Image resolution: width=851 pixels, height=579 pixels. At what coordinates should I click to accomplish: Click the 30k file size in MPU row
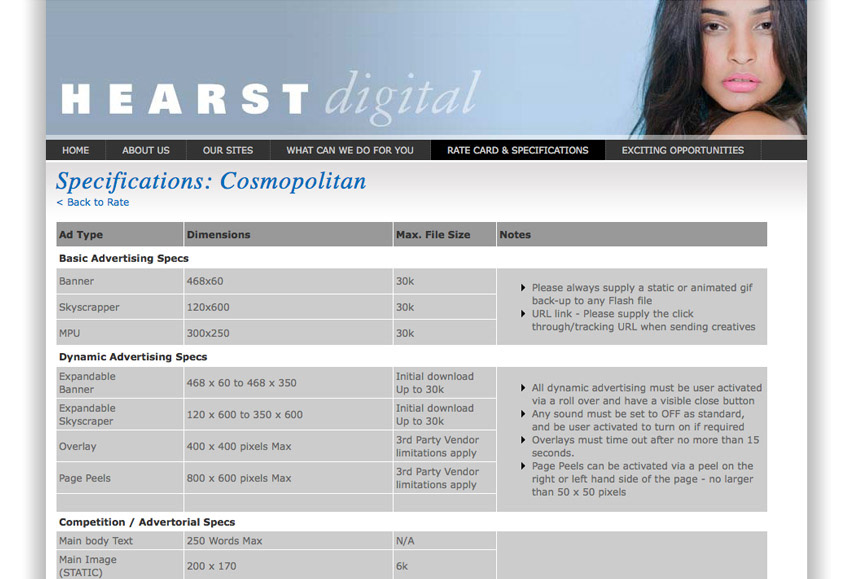[444, 333]
